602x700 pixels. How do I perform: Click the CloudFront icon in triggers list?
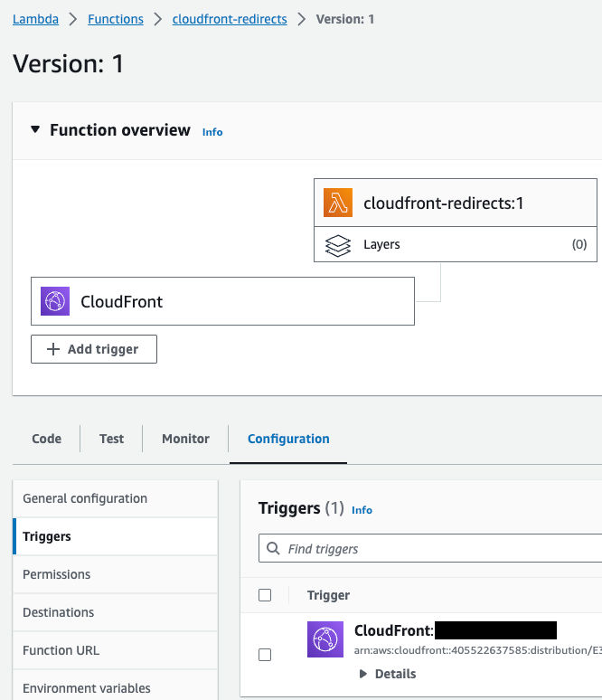(x=325, y=639)
